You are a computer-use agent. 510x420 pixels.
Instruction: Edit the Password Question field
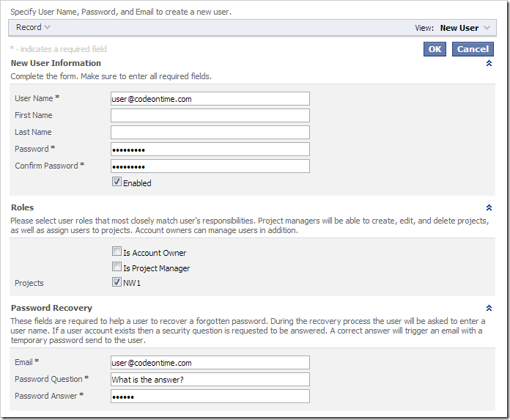(x=210, y=380)
